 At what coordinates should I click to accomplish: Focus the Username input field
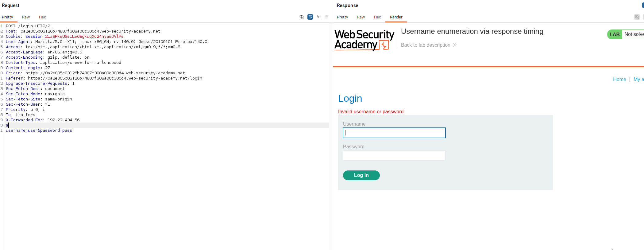[x=394, y=133]
